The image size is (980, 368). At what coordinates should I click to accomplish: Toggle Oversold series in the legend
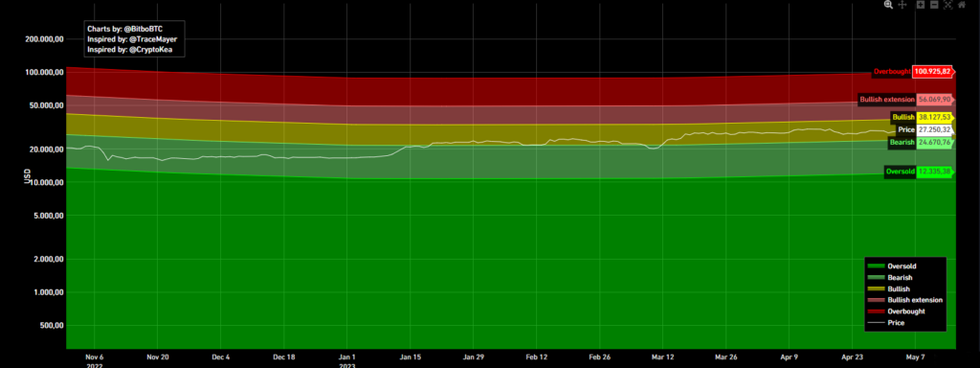pos(891,266)
